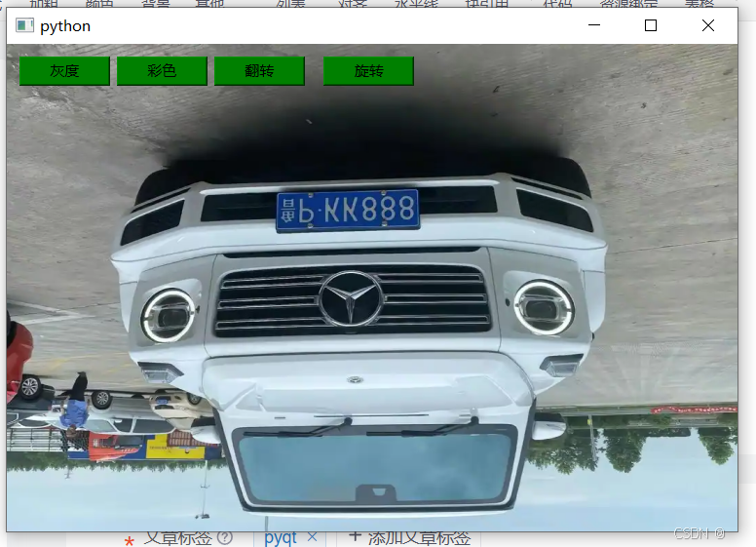The height and width of the screenshot is (547, 756).
Task: Click the 彩色 color button
Action: pos(162,71)
